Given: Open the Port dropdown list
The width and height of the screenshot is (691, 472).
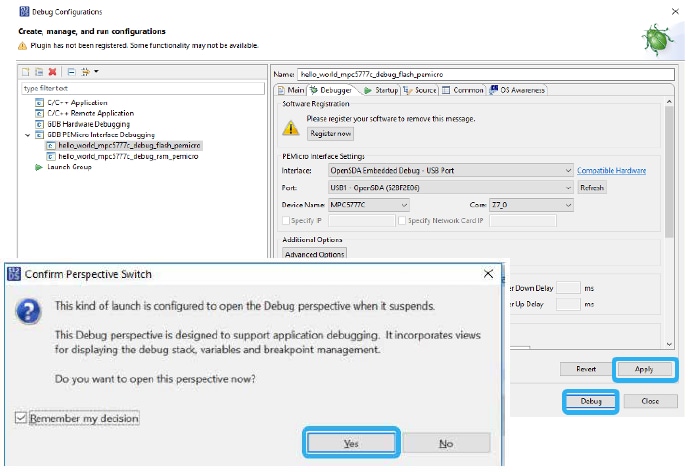Looking at the screenshot, I should [x=449, y=188].
